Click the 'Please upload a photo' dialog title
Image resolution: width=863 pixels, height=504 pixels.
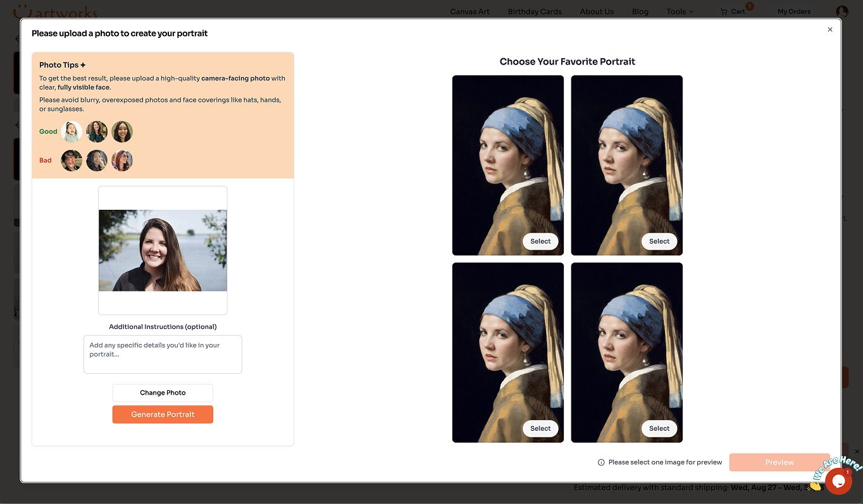[x=120, y=34]
